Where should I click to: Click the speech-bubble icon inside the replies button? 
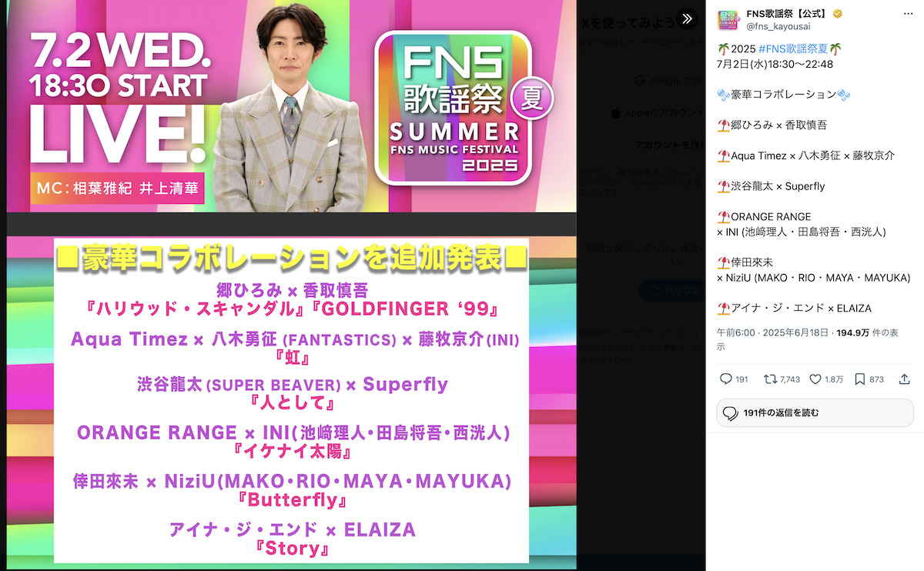click(731, 413)
